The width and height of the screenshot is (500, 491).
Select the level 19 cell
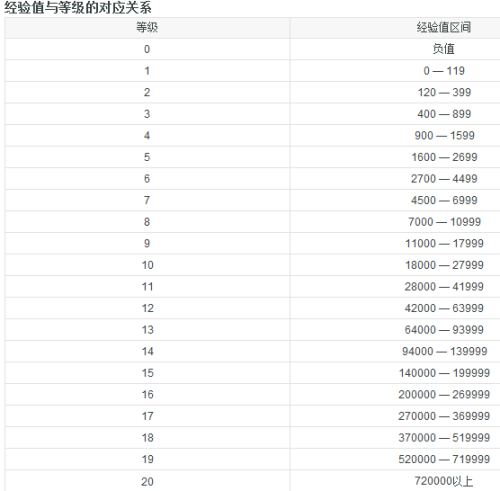147,459
